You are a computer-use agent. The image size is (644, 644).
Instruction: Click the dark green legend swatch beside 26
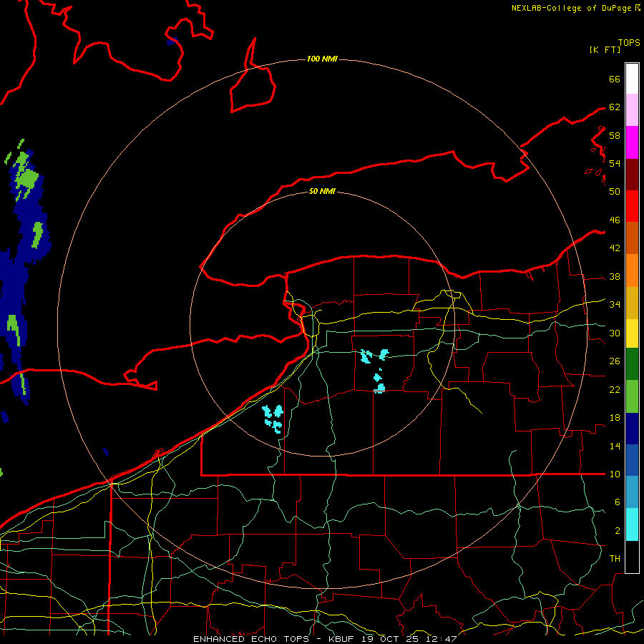(632, 364)
